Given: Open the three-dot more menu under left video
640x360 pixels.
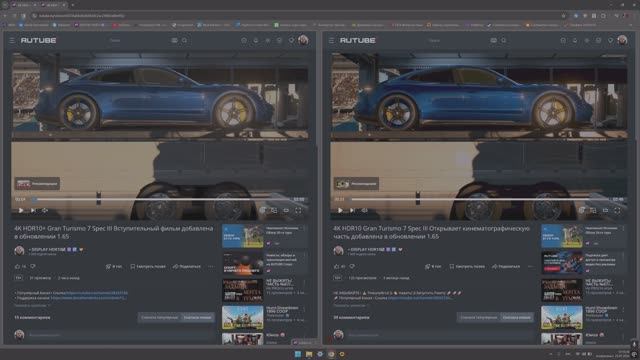Looking at the screenshot, I should tap(211, 267).
